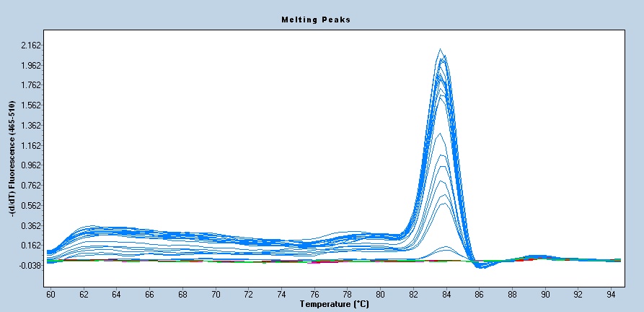Select the 2.162 value on y-axis
This screenshot has height=312, width=644.
[x=31, y=45]
